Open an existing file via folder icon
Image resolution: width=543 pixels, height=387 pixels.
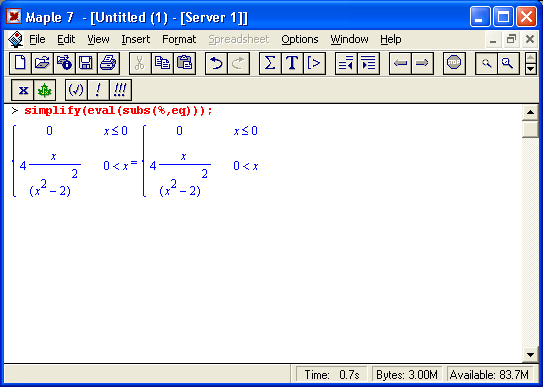click(42, 63)
